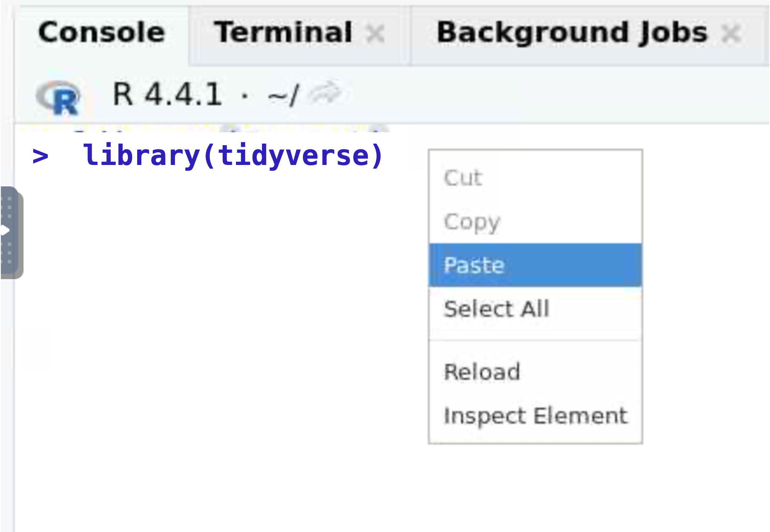Choose Reload from the context menu
This screenshot has width=770, height=532.
482,372
